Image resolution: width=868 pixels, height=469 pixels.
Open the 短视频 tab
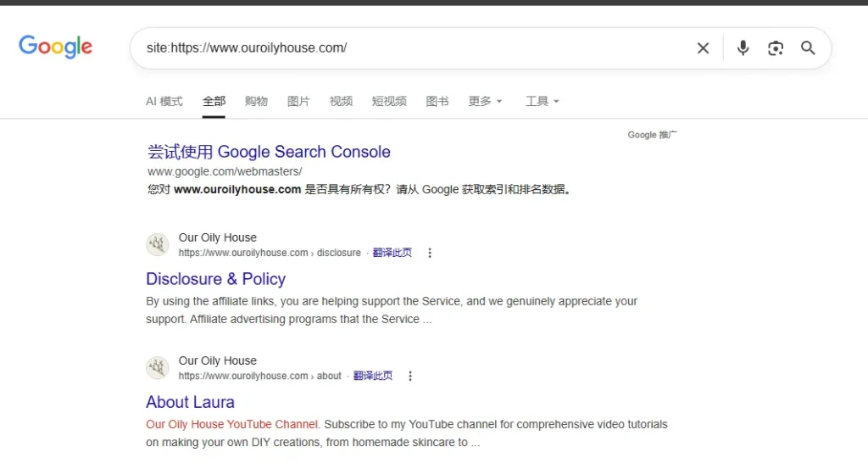click(389, 101)
